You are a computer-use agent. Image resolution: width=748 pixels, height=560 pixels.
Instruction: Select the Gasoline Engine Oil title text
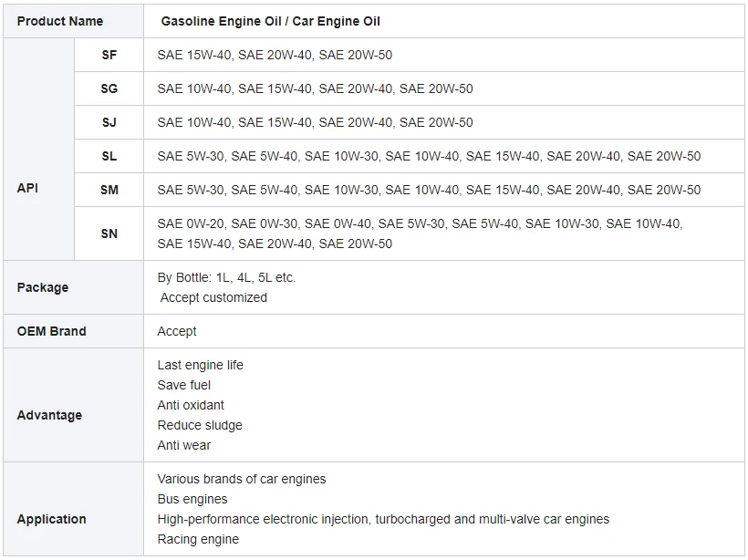click(x=270, y=21)
